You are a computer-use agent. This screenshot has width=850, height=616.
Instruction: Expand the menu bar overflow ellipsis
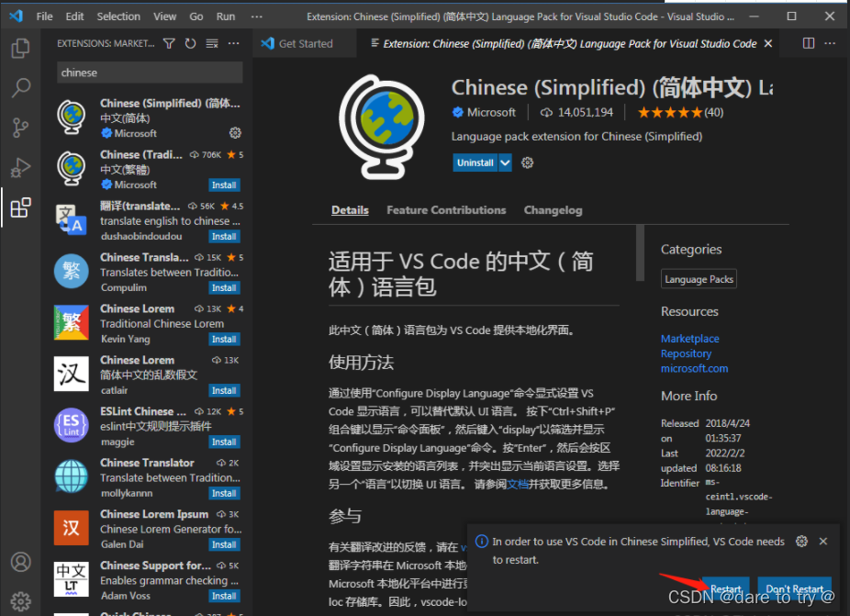(x=255, y=17)
